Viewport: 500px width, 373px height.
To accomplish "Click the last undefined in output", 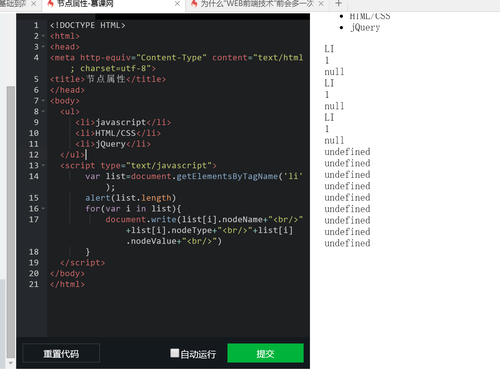I will (x=347, y=243).
